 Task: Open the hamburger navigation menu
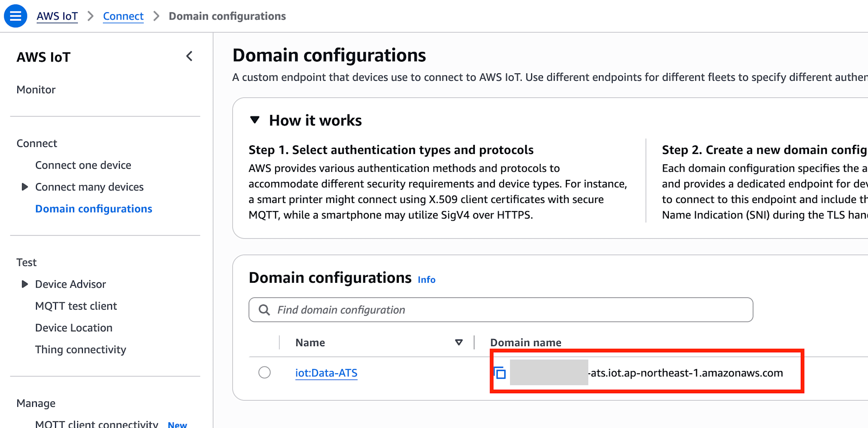click(x=16, y=16)
